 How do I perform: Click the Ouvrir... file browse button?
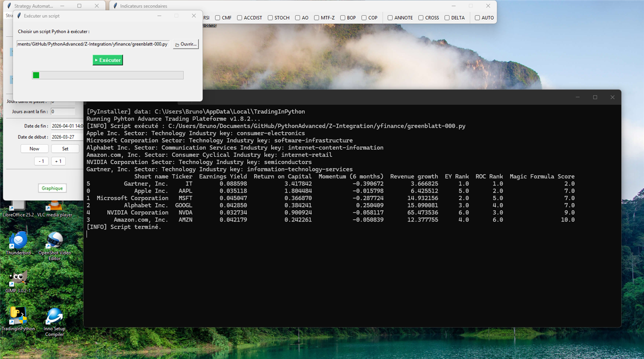click(x=186, y=44)
